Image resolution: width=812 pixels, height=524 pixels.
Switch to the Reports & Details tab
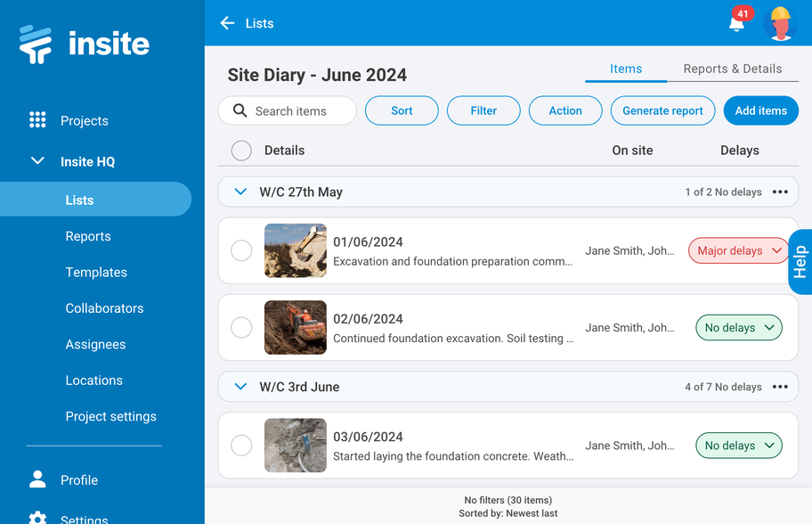coord(732,69)
